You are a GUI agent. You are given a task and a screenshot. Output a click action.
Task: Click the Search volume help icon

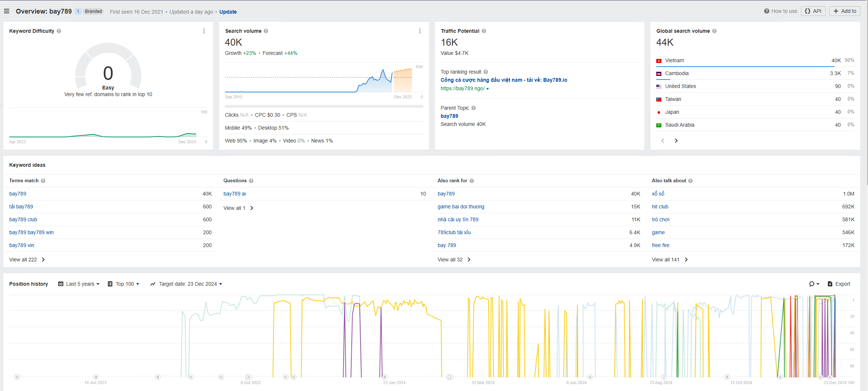[266, 31]
